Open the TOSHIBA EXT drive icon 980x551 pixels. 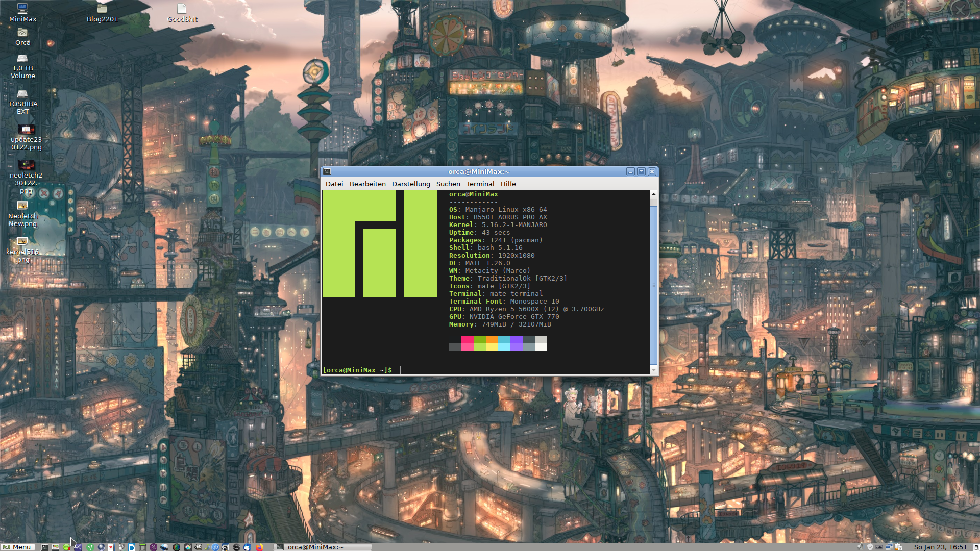tap(22, 102)
